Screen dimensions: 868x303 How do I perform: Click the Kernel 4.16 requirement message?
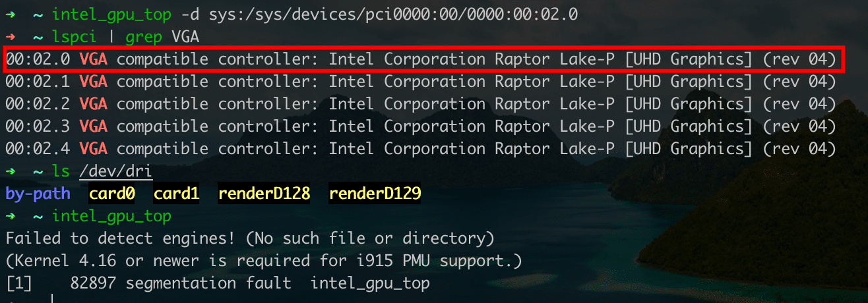click(264, 261)
